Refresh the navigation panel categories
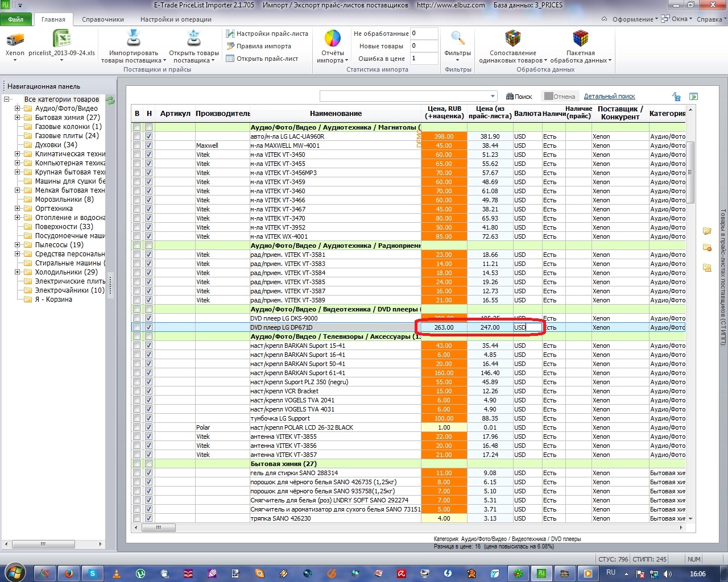Image resolution: width=728 pixels, height=582 pixels. (x=110, y=101)
